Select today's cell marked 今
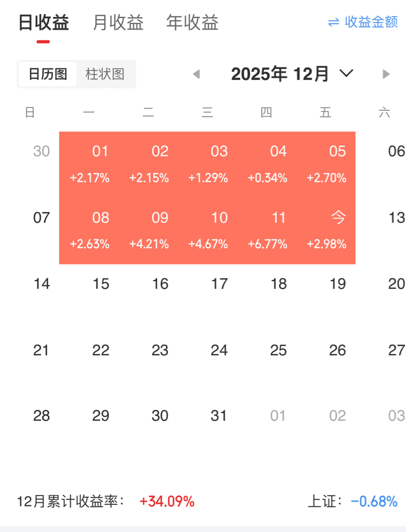 [327, 230]
